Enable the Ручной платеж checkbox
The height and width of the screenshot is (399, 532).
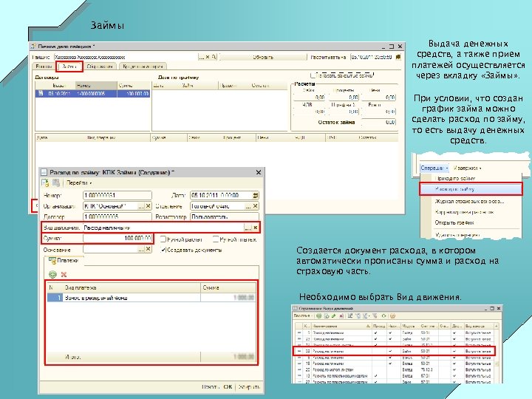point(216,239)
